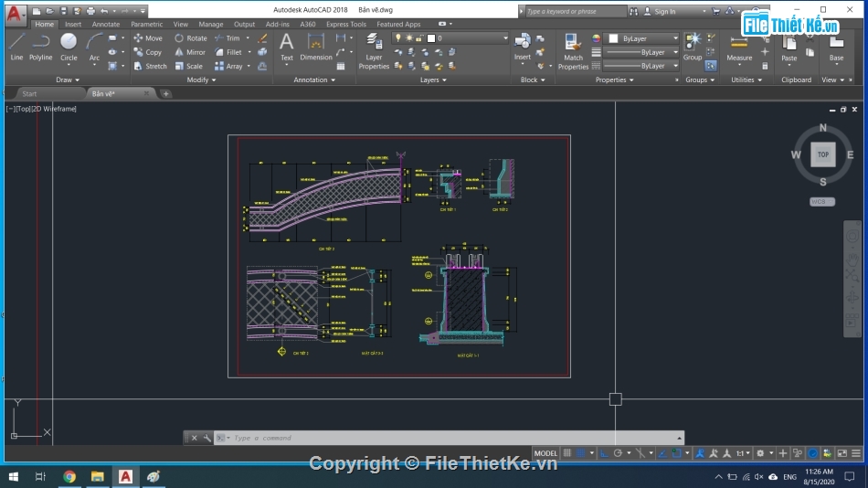Toggle ortho mode in status bar
This screenshot has width=868, height=488.
[x=604, y=453]
